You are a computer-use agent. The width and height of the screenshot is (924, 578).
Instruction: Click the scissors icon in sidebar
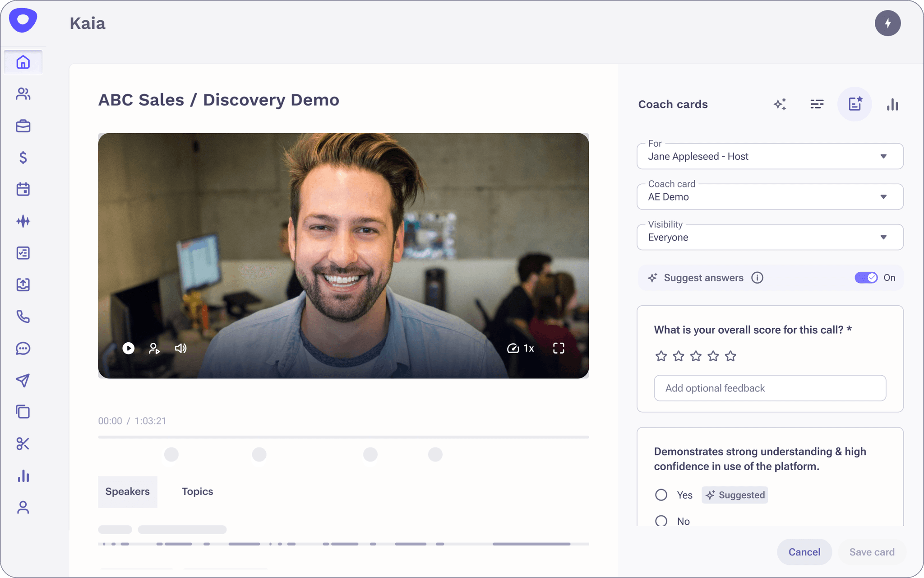pyautogui.click(x=23, y=444)
